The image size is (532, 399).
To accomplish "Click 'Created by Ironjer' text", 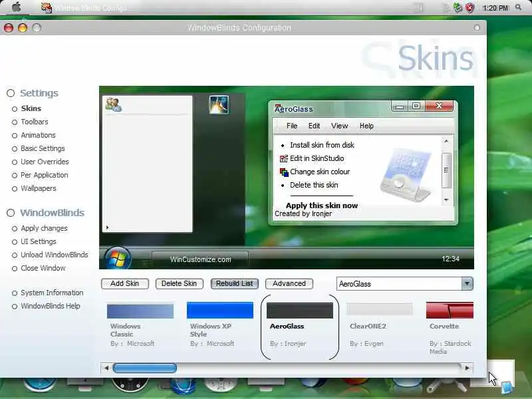I will (x=303, y=213).
